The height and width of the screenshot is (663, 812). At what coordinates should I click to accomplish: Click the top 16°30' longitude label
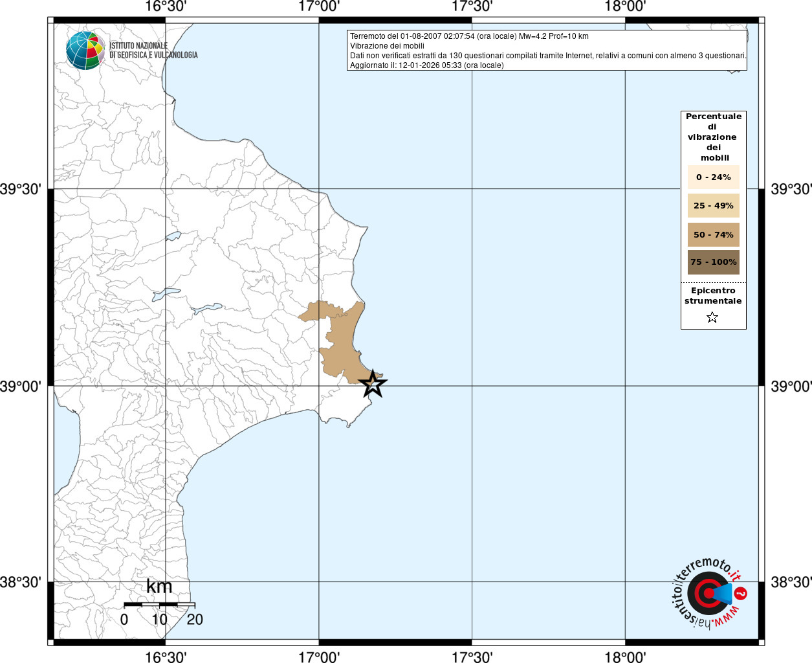click(x=166, y=7)
